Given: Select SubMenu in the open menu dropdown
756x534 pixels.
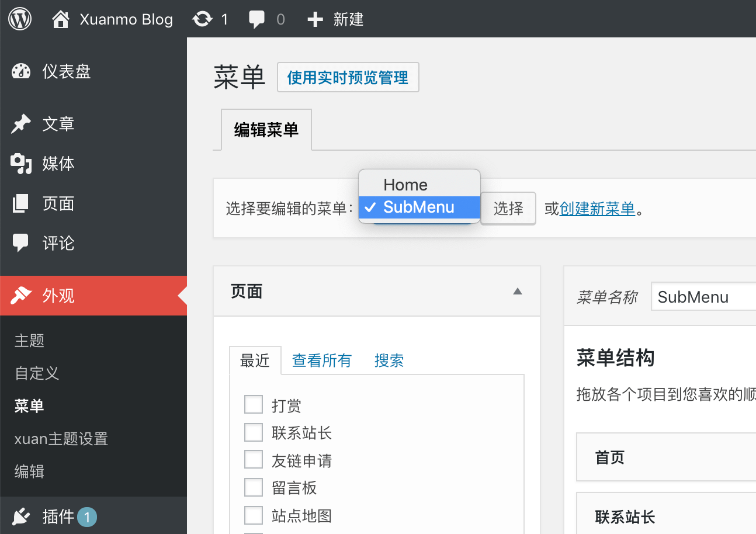Looking at the screenshot, I should point(418,207).
